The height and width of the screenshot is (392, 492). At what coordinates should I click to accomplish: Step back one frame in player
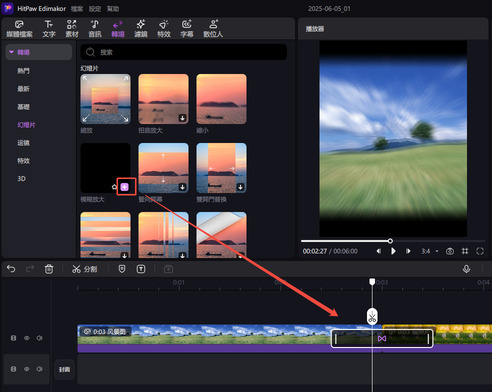pos(379,251)
